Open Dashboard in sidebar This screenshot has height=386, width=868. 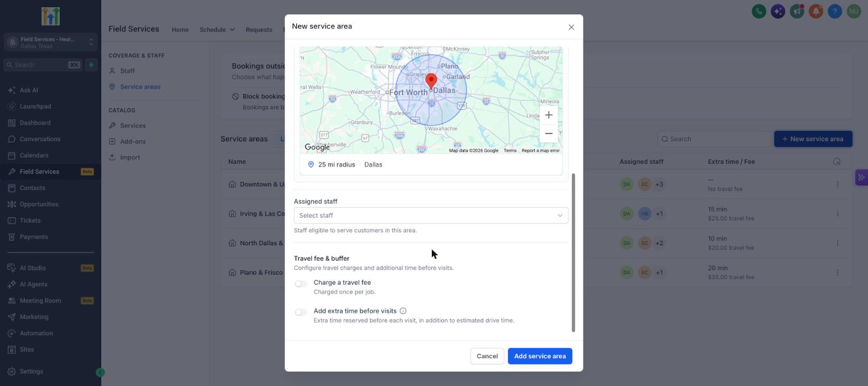tap(35, 123)
